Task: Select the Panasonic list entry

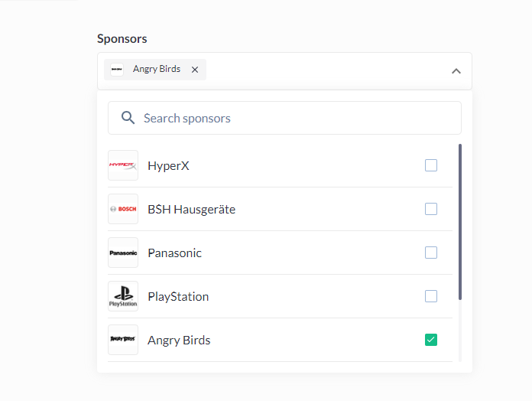Action: (x=174, y=253)
